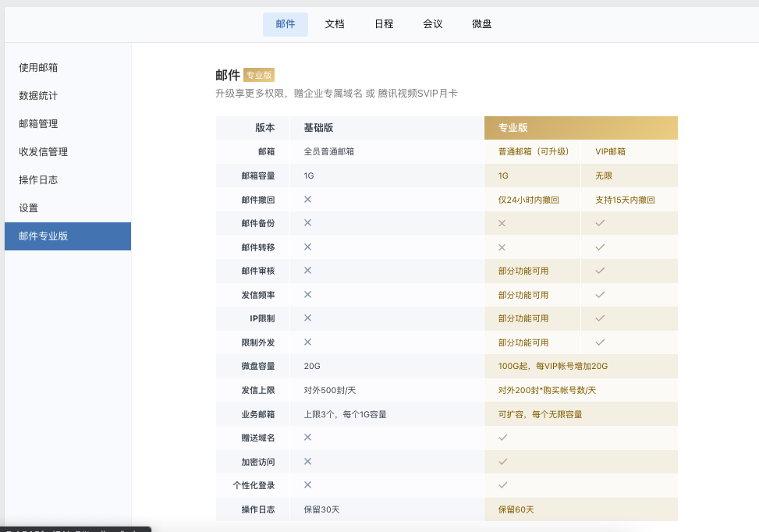The height and width of the screenshot is (532, 759).
Task: Click the checkmark for 个性化登录 in 专业版
Action: pos(503,485)
